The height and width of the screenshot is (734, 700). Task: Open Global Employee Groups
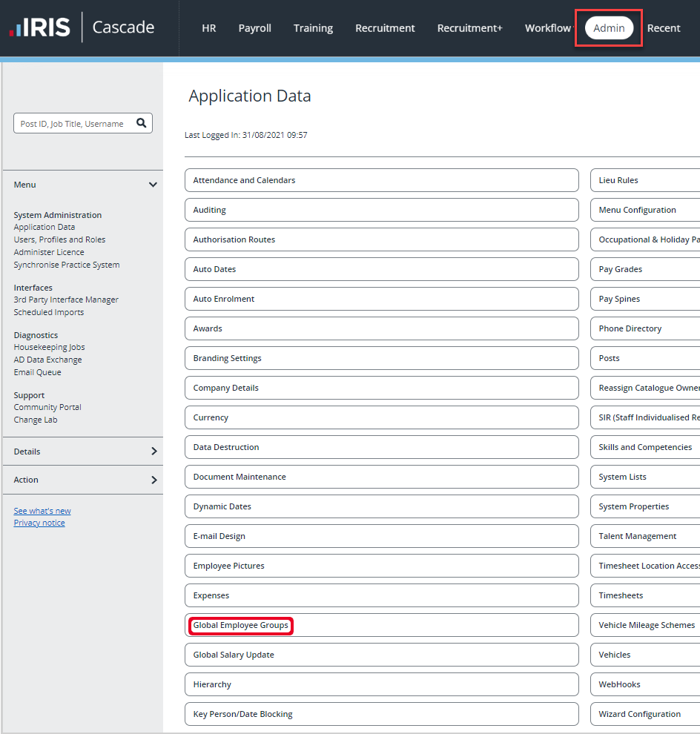[382, 625]
